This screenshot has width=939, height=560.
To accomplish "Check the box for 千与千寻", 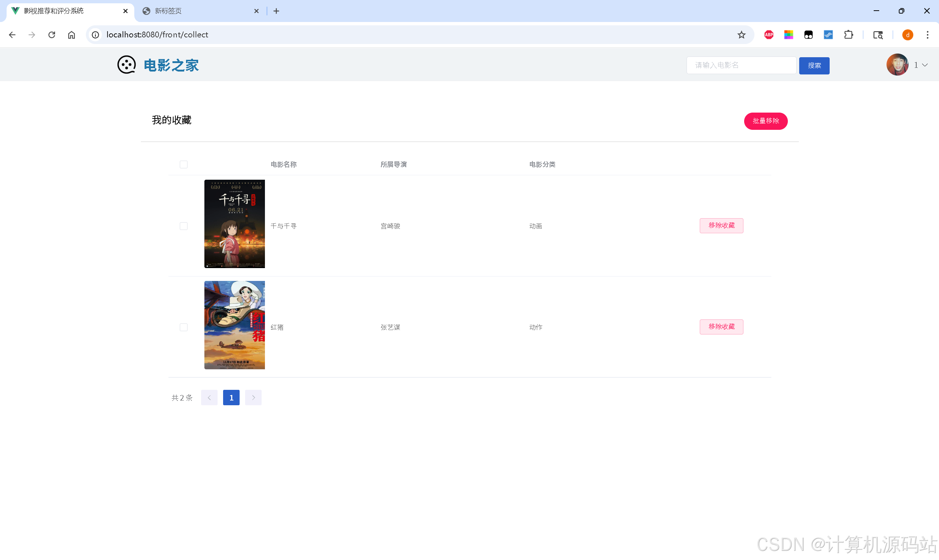I will (x=183, y=226).
